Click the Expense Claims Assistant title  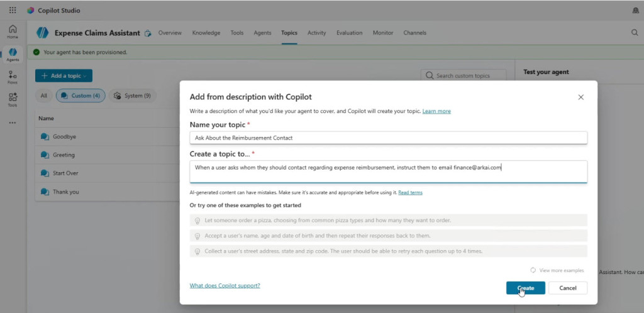click(97, 33)
